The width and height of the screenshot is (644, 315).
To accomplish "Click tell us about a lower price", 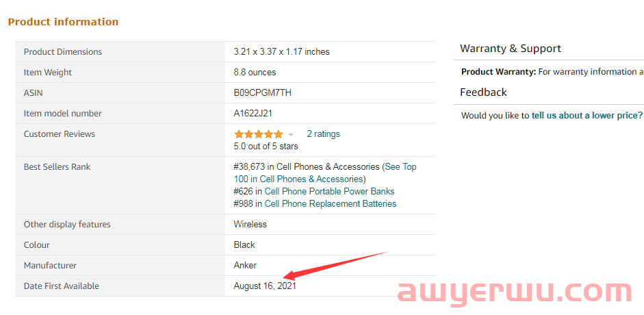I will tap(587, 116).
